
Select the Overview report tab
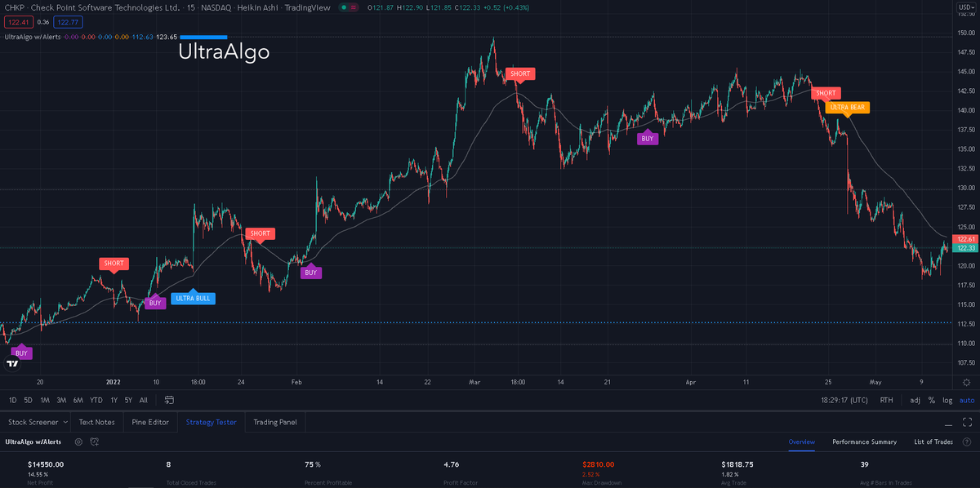click(802, 441)
